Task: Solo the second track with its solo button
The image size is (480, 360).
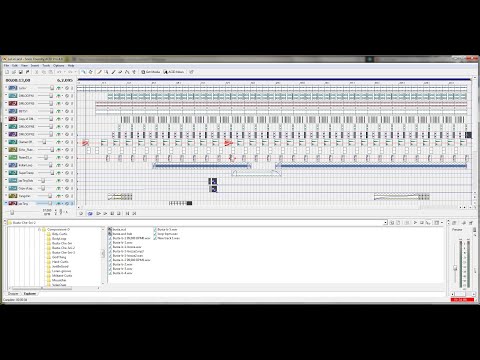Action: pyautogui.click(x=72, y=96)
